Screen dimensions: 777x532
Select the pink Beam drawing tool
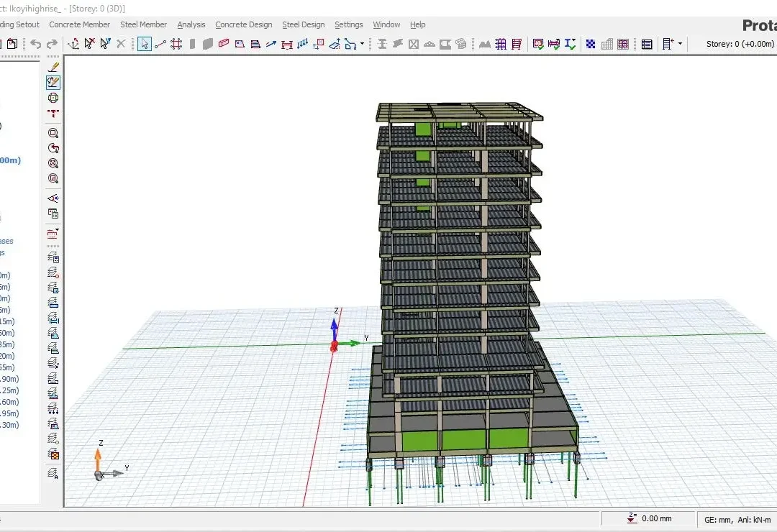[224, 44]
